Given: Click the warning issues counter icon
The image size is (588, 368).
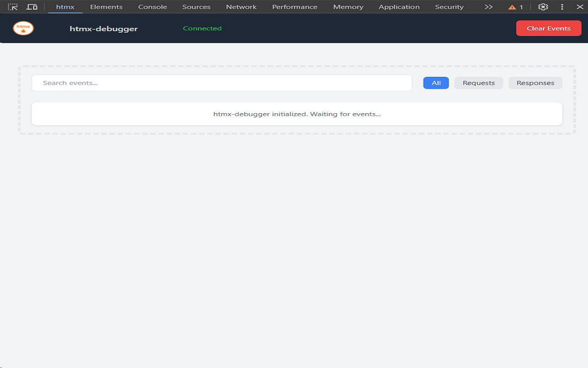Looking at the screenshot, I should (515, 7).
